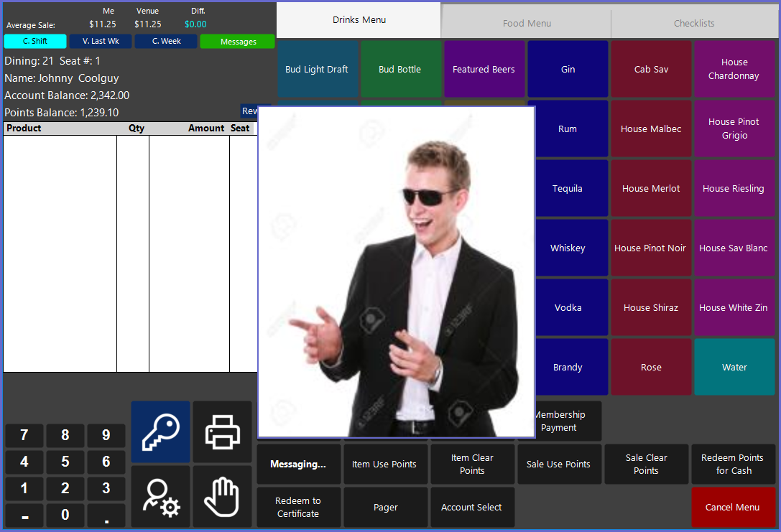Switch to C. Week statistics
This screenshot has width=781, height=532.
click(166, 42)
